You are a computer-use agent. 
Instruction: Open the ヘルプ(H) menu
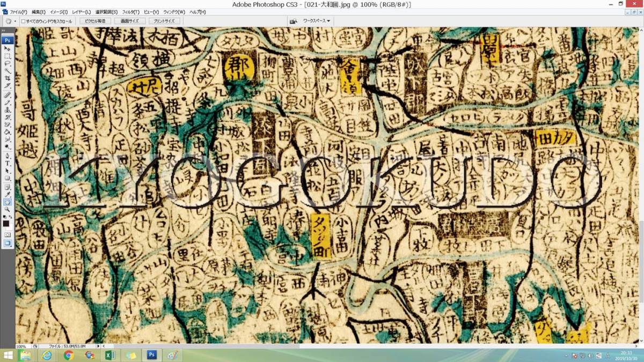click(x=197, y=12)
